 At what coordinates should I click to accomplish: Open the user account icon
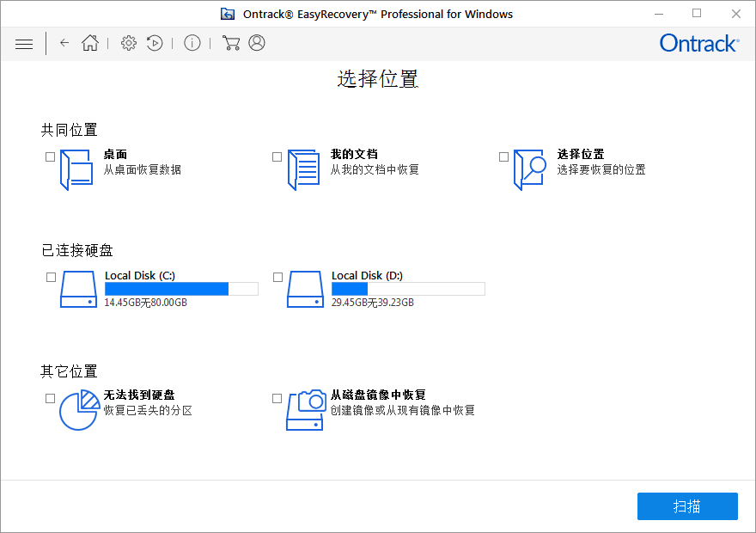[x=257, y=43]
